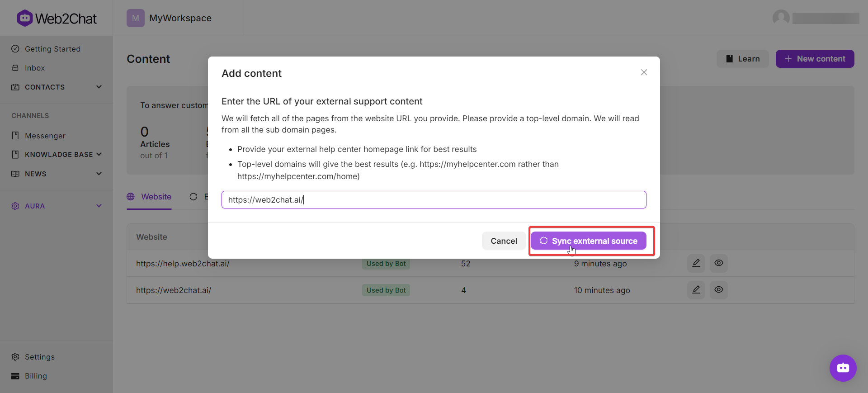Edit the web2chat.ai source row
The image size is (868, 393).
point(696,290)
